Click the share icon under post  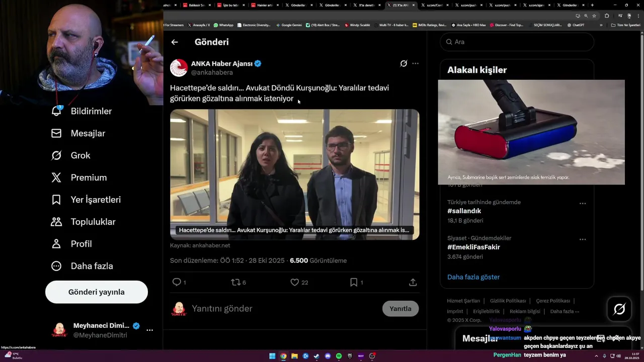point(413,283)
